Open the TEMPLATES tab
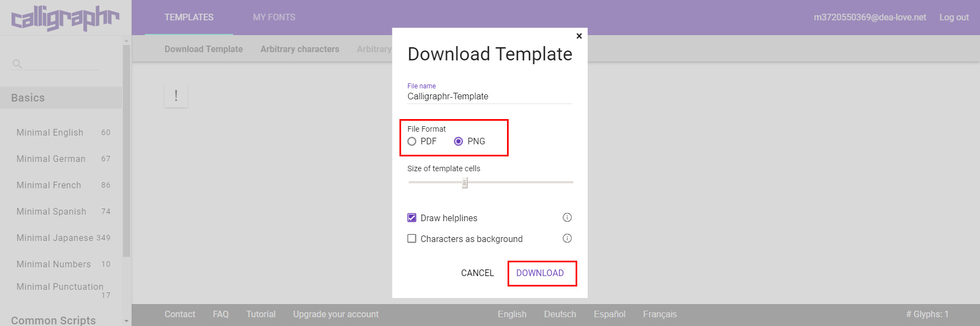The width and height of the screenshot is (980, 326). click(189, 18)
